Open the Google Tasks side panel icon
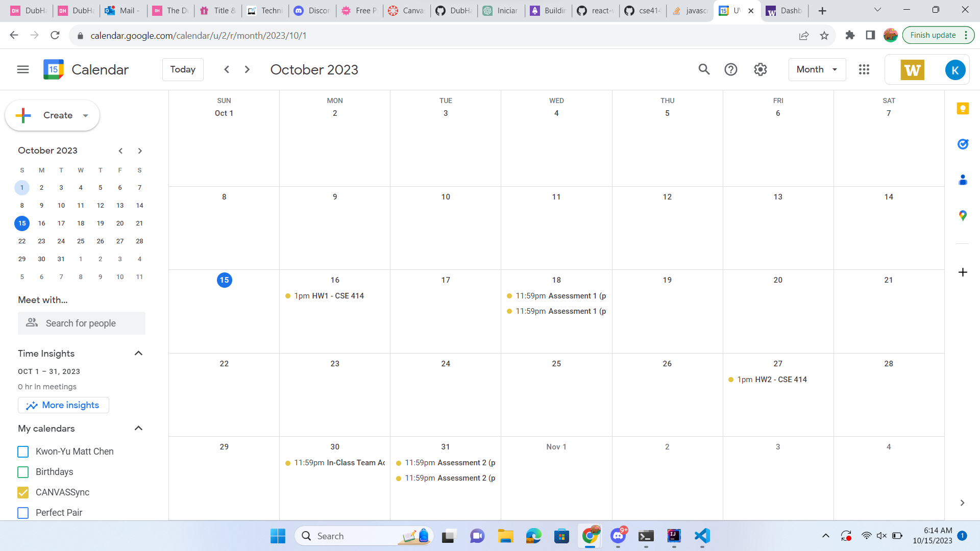 pyautogui.click(x=963, y=144)
